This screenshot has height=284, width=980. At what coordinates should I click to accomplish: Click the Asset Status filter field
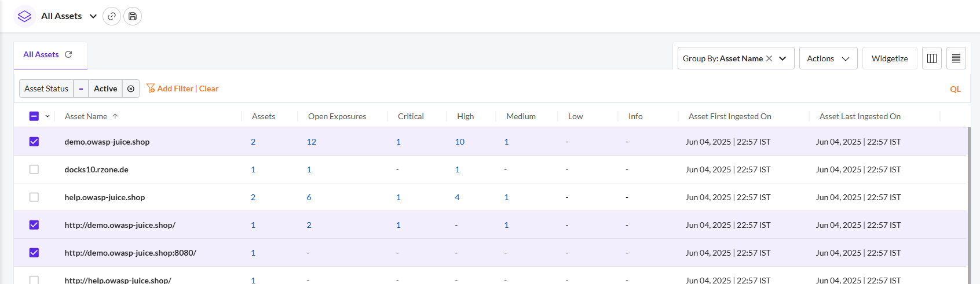click(x=46, y=88)
